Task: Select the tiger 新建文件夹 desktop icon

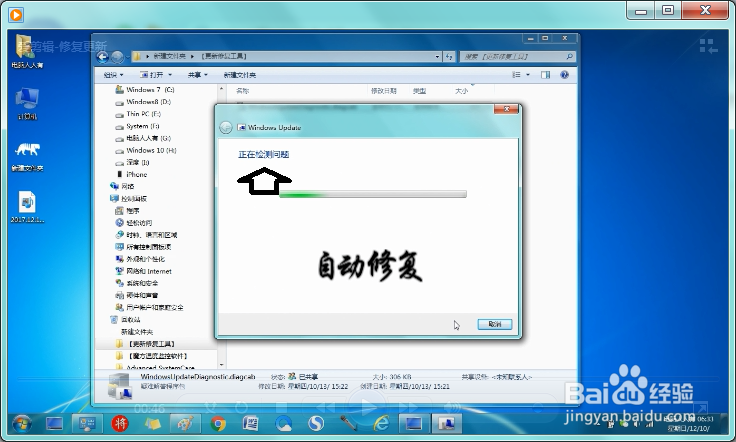Action: coord(27,156)
